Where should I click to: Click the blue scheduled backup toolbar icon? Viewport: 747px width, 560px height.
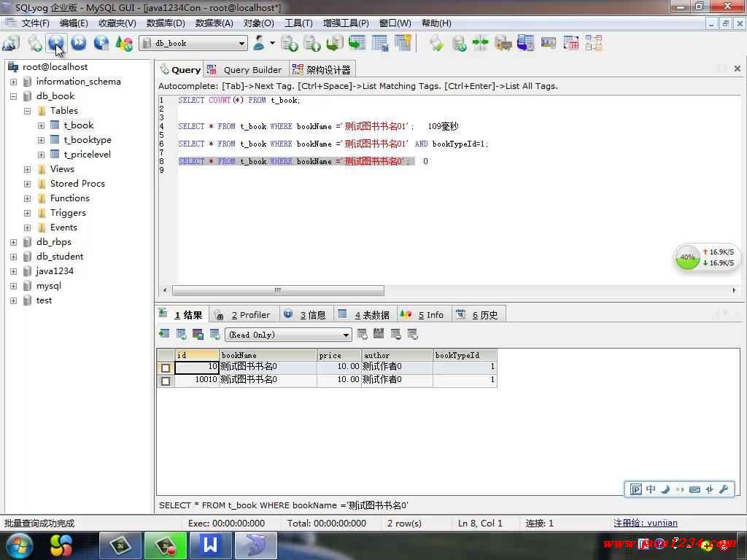(x=525, y=43)
